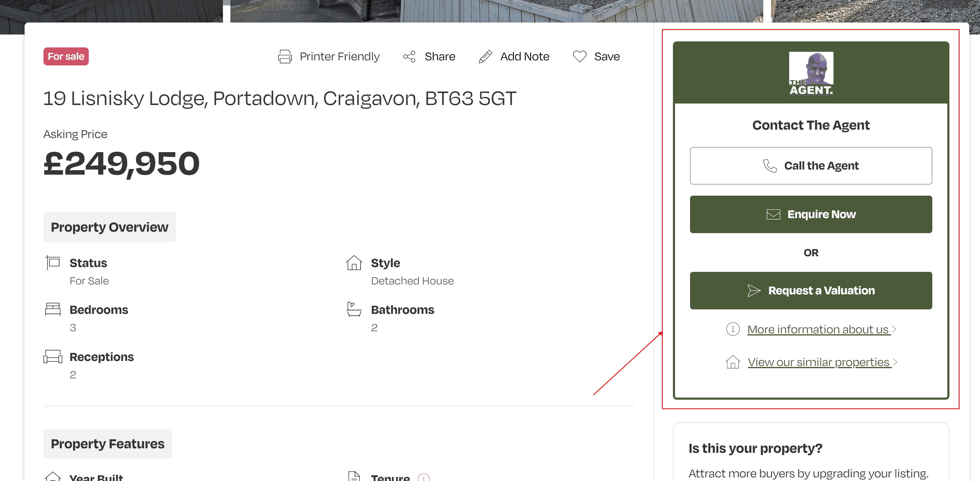Screen dimensions: 980x481
Task: Click the printer icon
Action: click(x=285, y=56)
